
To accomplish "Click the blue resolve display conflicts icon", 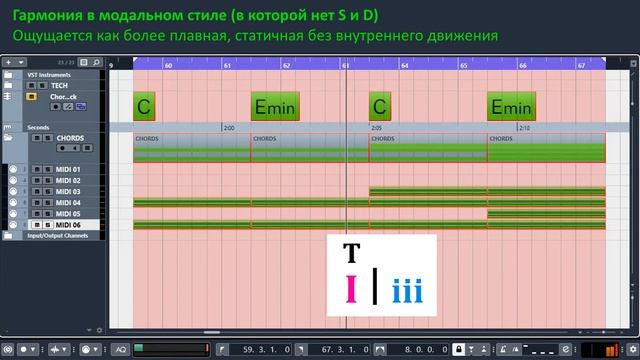I will pyautogui.click(x=81, y=107).
